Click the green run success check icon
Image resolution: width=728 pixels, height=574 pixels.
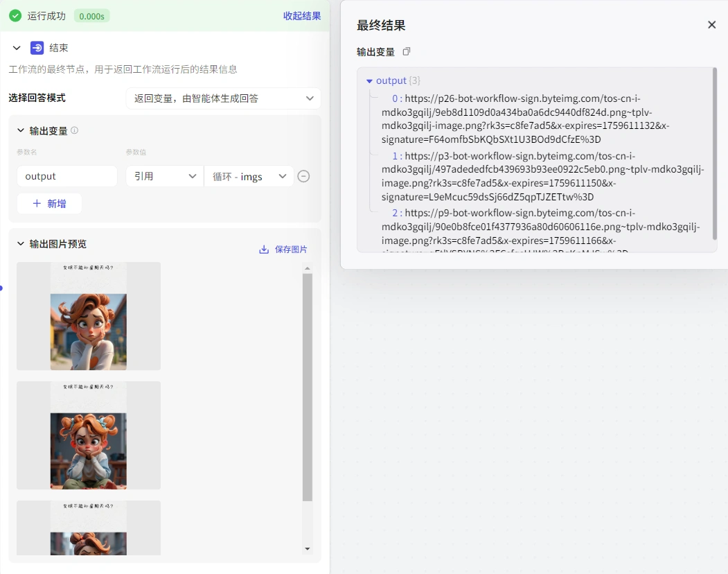pyautogui.click(x=15, y=16)
